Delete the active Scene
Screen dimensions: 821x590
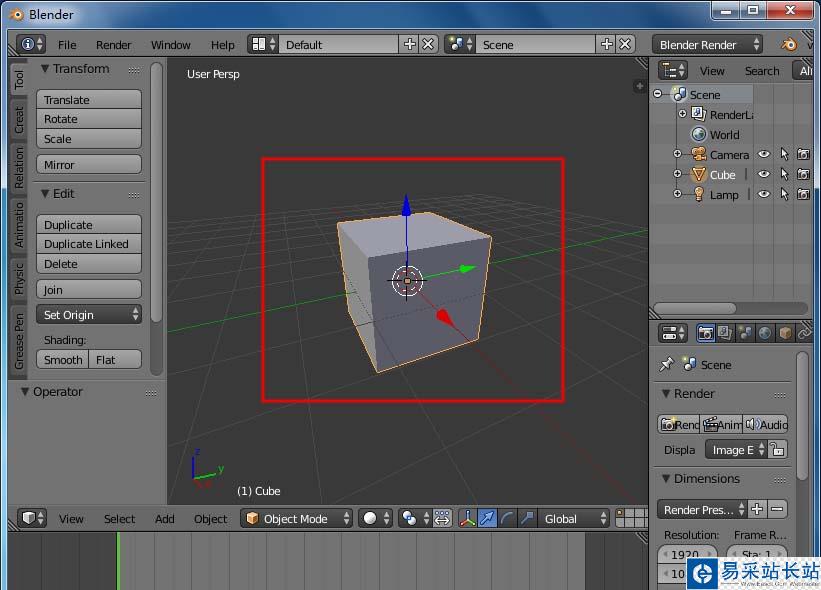[x=625, y=44]
